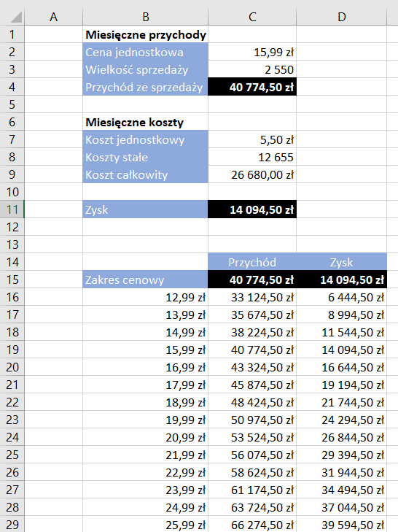Select column B header
398x532 pixels.
tap(146, 17)
